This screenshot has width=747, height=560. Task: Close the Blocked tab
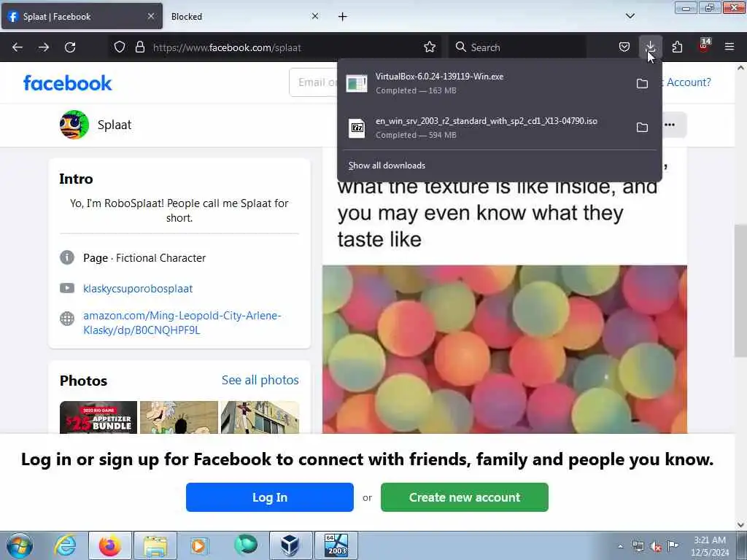[x=315, y=16]
